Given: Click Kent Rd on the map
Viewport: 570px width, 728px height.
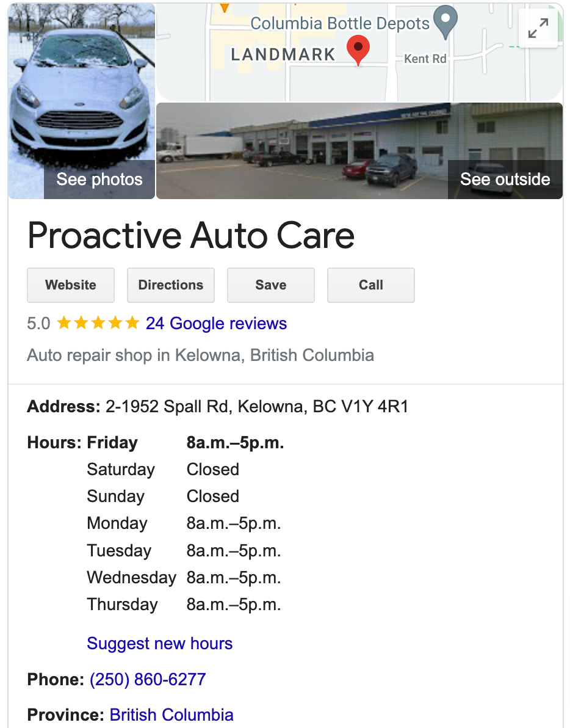Looking at the screenshot, I should [x=425, y=59].
